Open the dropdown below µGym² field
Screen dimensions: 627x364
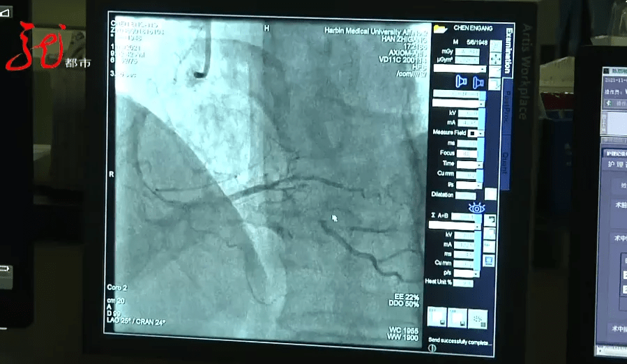[x=460, y=69]
